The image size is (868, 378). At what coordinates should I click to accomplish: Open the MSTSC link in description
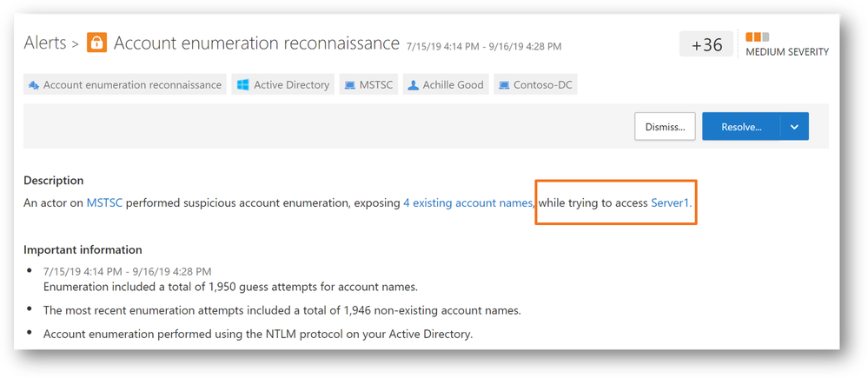105,202
